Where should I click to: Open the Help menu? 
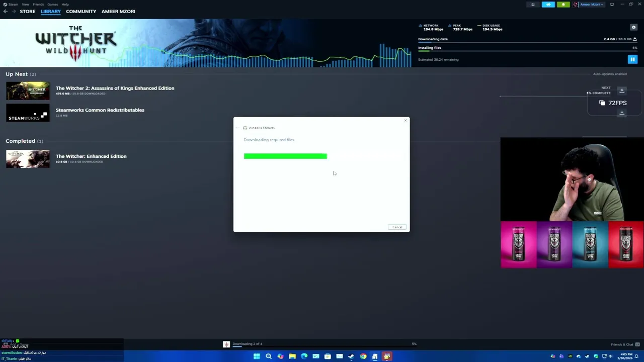point(65,4)
